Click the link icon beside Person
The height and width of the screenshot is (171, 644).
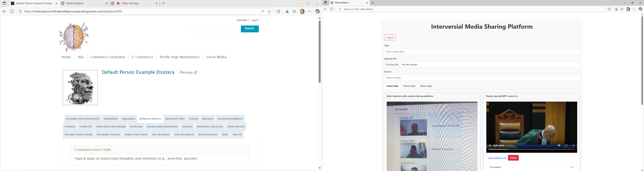point(196,72)
